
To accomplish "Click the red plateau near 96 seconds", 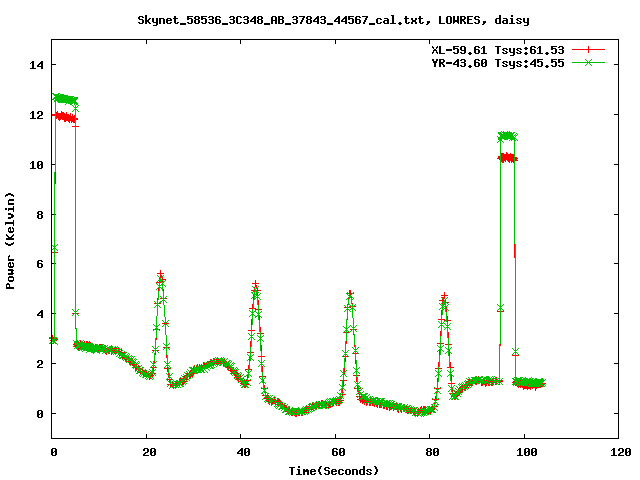I will [507, 158].
